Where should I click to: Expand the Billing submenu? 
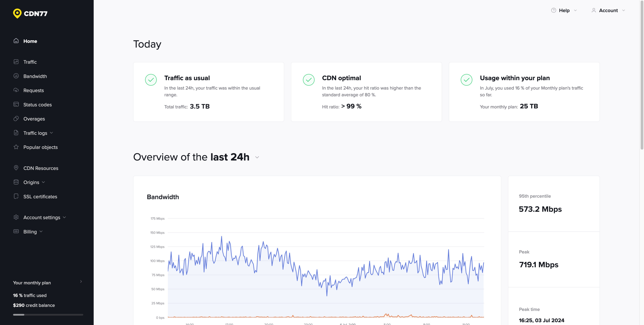(x=41, y=231)
